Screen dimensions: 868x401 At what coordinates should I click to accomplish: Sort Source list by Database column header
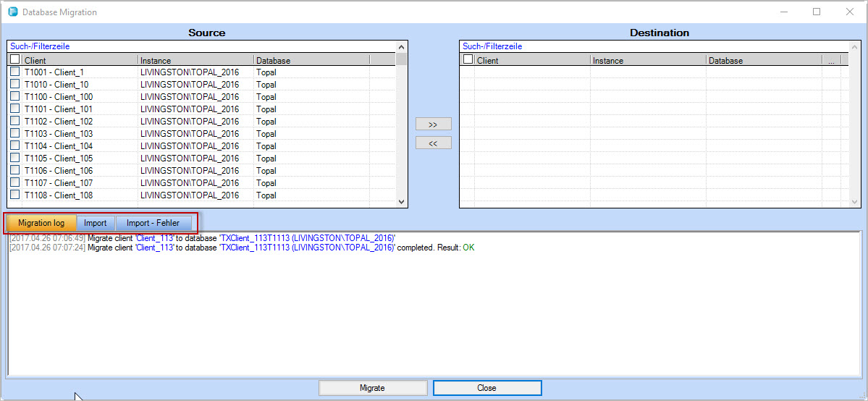[x=311, y=61]
